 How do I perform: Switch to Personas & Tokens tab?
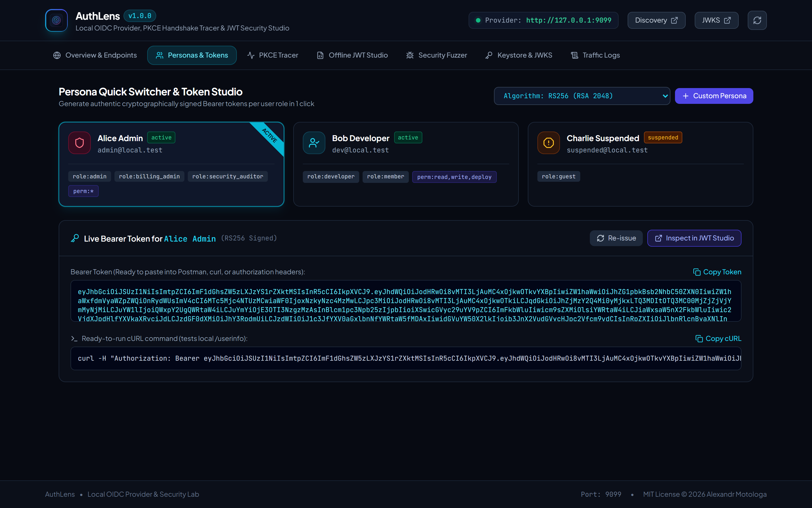coord(192,55)
